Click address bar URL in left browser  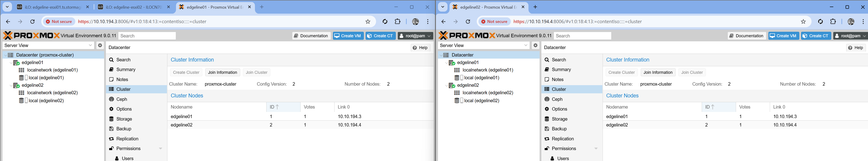[x=142, y=22]
